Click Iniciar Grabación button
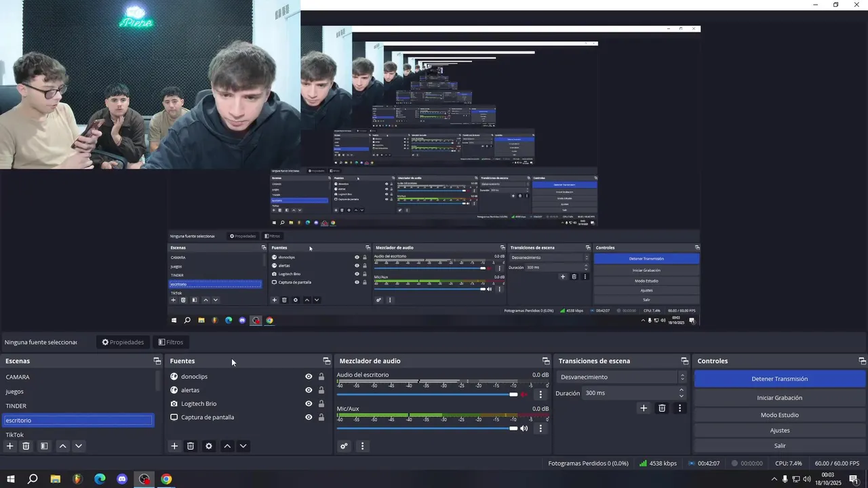Screen dimensions: 868x488 (780, 398)
